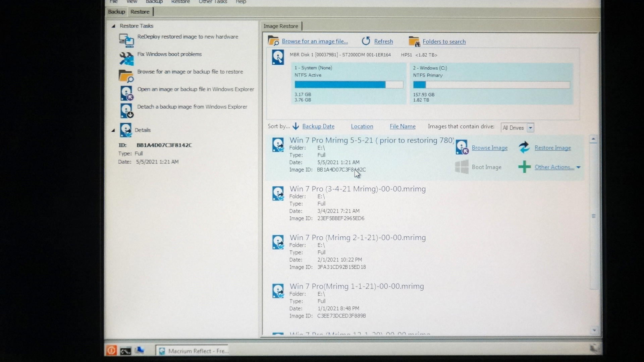644x362 pixels.
Task: Click the Browse Image link
Action: tap(489, 148)
